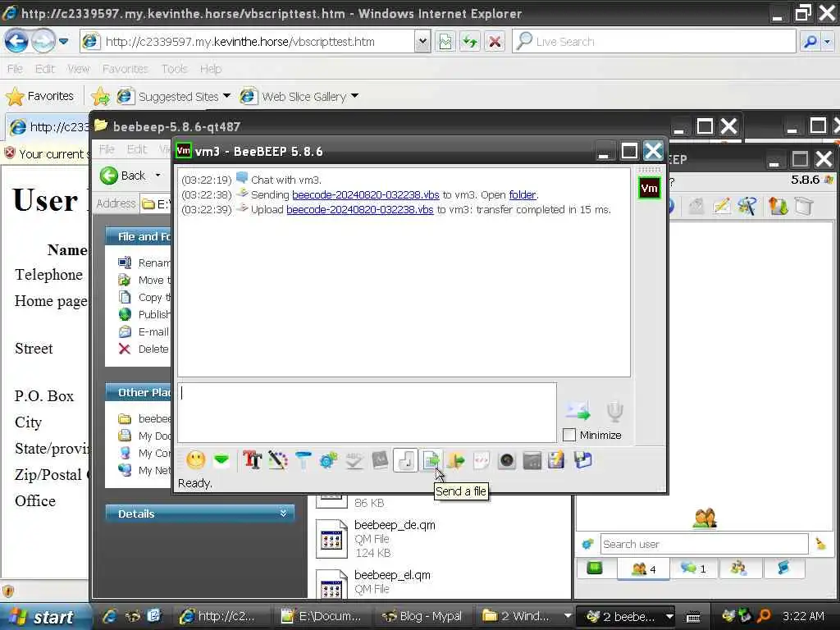Open the emoticon smiley picker in chat
This screenshot has width=840, height=630.
click(195, 460)
